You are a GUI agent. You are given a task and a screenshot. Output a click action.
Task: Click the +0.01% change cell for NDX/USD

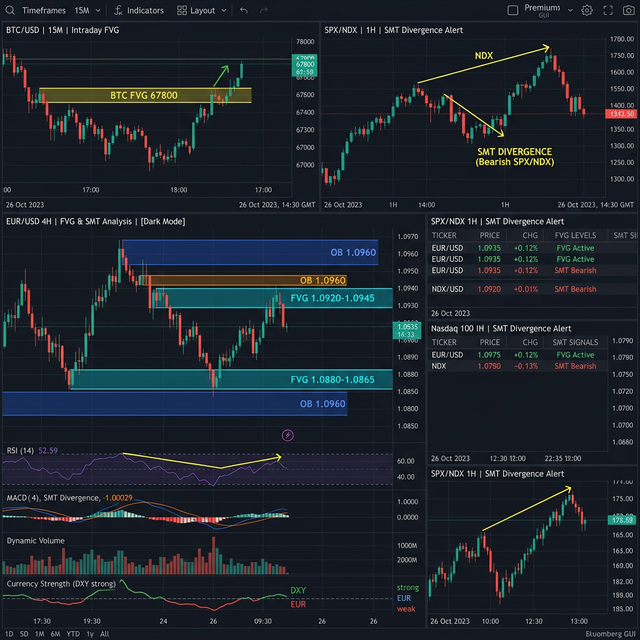[x=526, y=289]
